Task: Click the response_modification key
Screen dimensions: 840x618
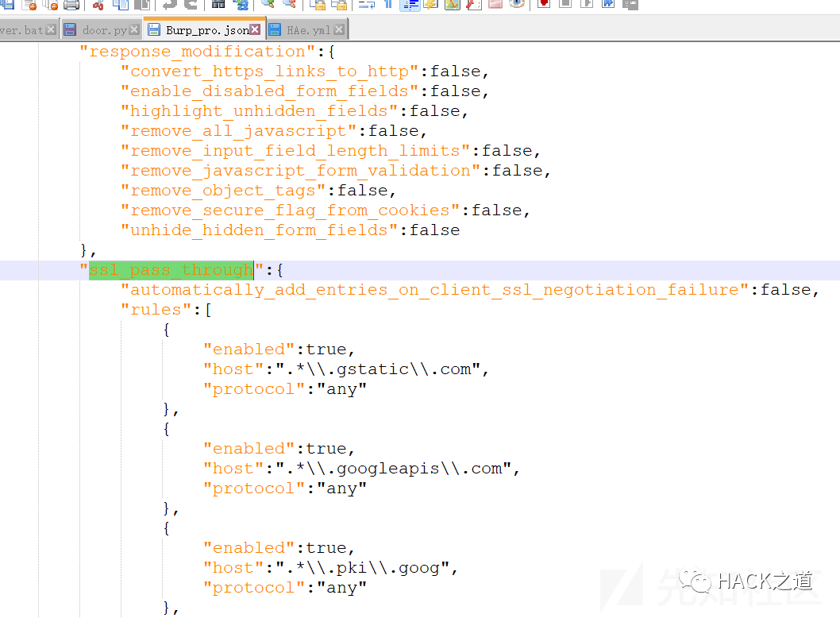Action: coord(198,52)
